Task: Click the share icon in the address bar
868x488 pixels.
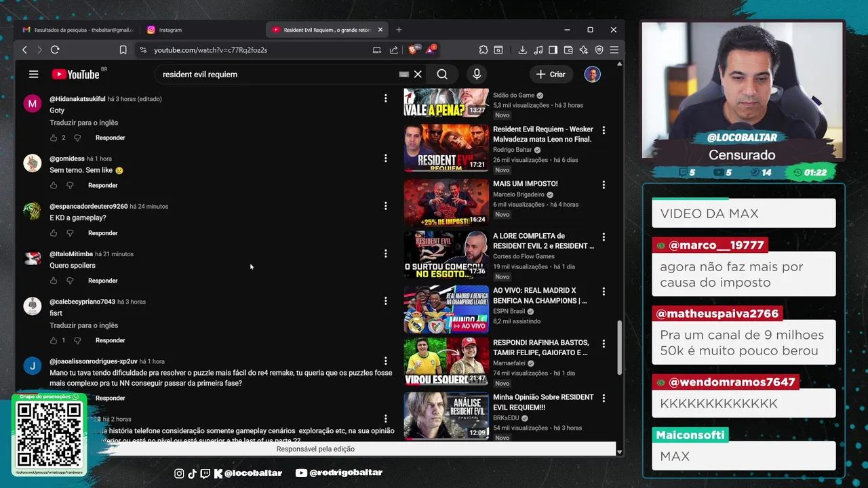Action: pos(394,49)
